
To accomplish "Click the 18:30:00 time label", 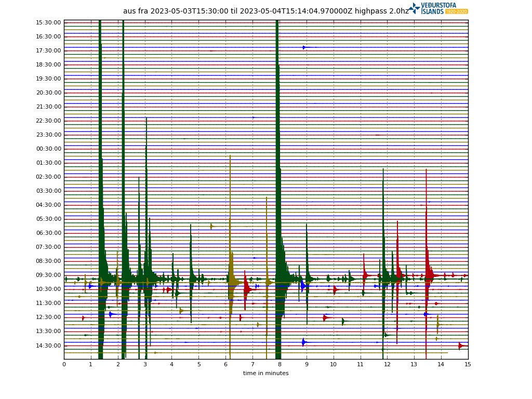I will click(x=48, y=64).
